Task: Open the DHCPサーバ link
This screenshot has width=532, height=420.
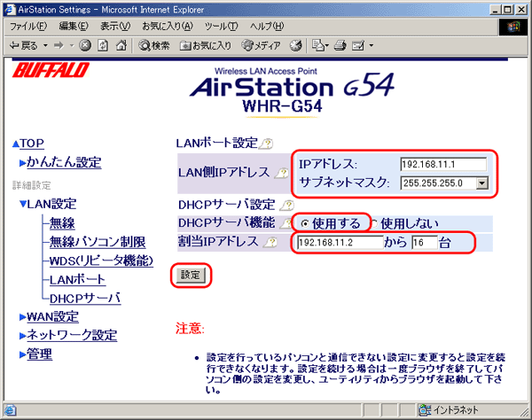Action: tap(85, 299)
